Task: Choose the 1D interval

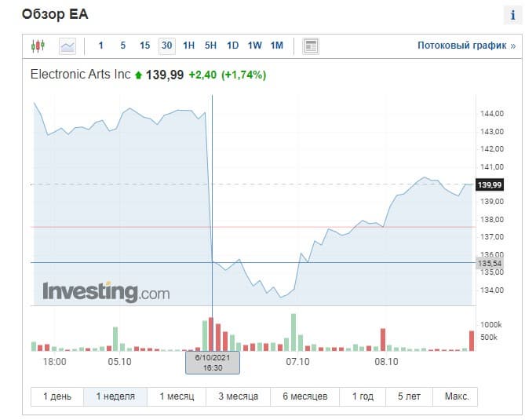Action: click(x=232, y=46)
